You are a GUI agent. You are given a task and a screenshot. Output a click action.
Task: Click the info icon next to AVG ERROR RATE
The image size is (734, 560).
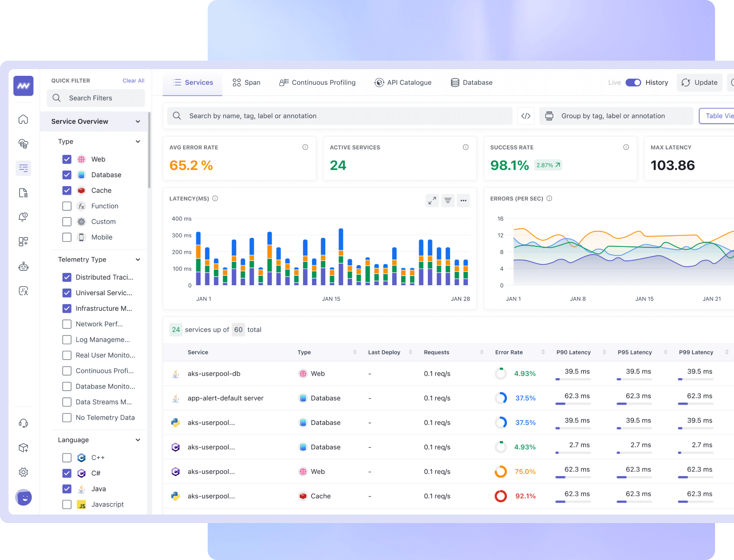tap(305, 147)
